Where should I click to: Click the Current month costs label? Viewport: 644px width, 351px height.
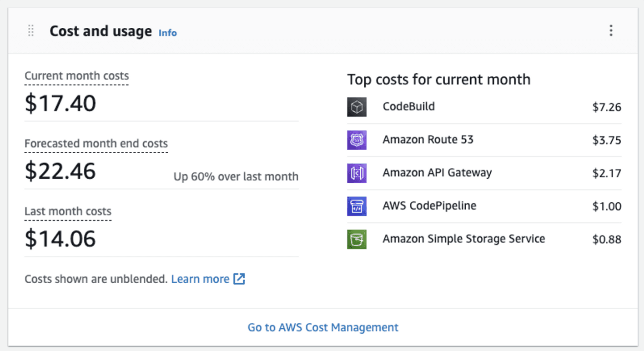tap(76, 76)
